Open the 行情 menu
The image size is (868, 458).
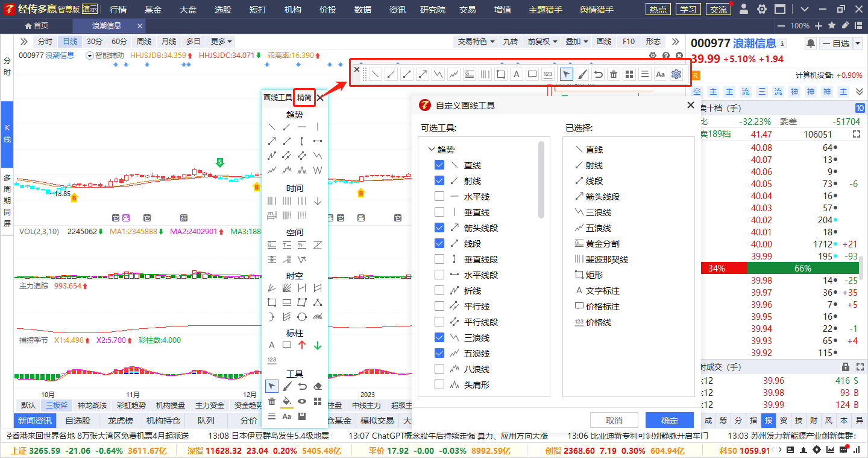(x=118, y=10)
